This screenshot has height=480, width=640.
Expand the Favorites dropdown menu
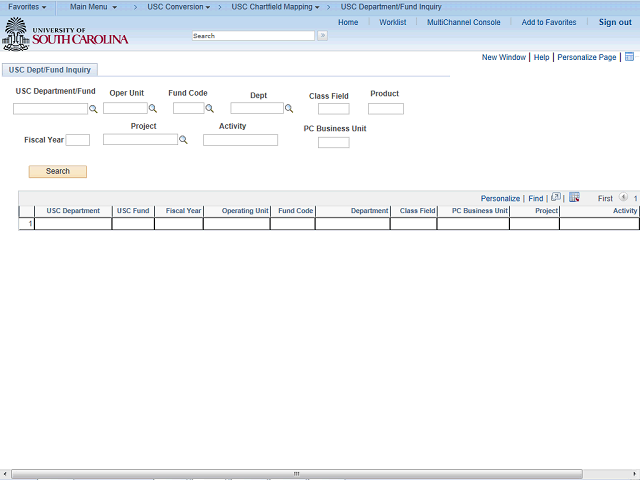(27, 7)
